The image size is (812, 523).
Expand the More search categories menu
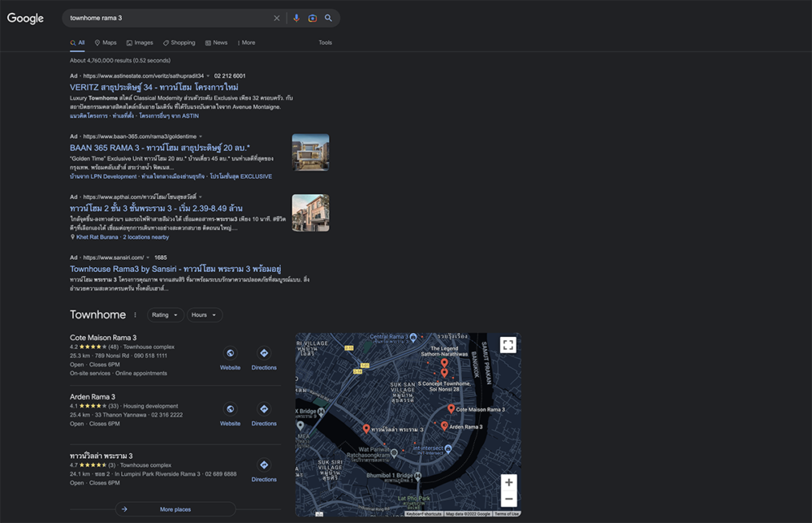[x=247, y=43]
